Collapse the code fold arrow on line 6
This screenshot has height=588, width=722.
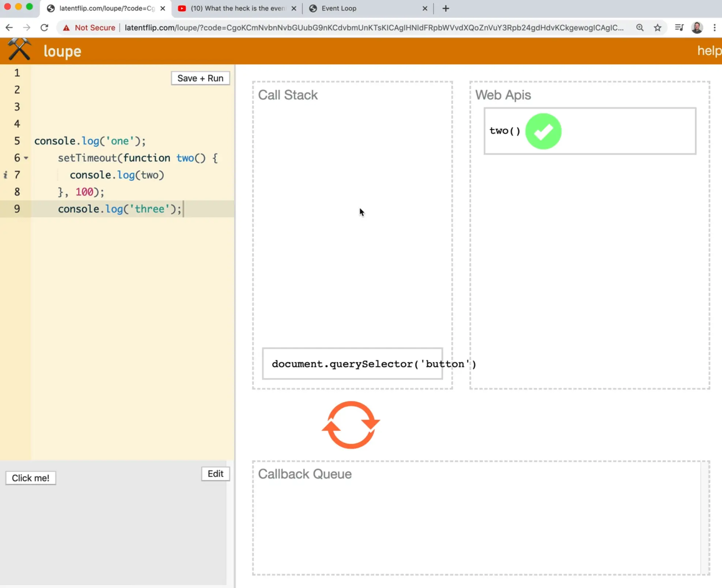pos(26,158)
